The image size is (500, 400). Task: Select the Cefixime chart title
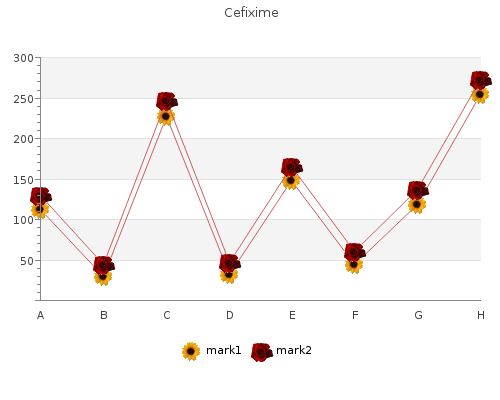251,13
